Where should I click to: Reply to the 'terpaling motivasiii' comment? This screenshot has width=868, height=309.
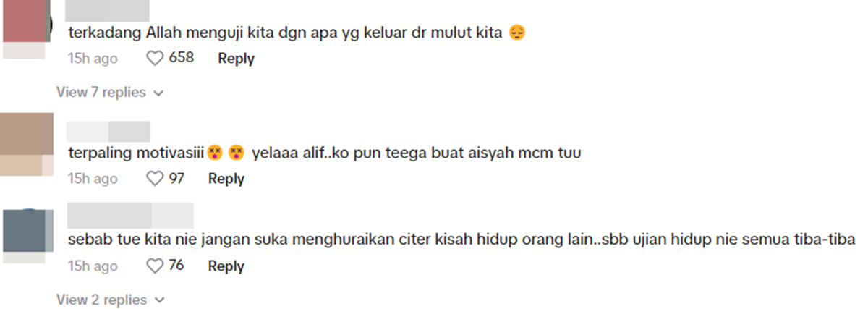click(226, 179)
